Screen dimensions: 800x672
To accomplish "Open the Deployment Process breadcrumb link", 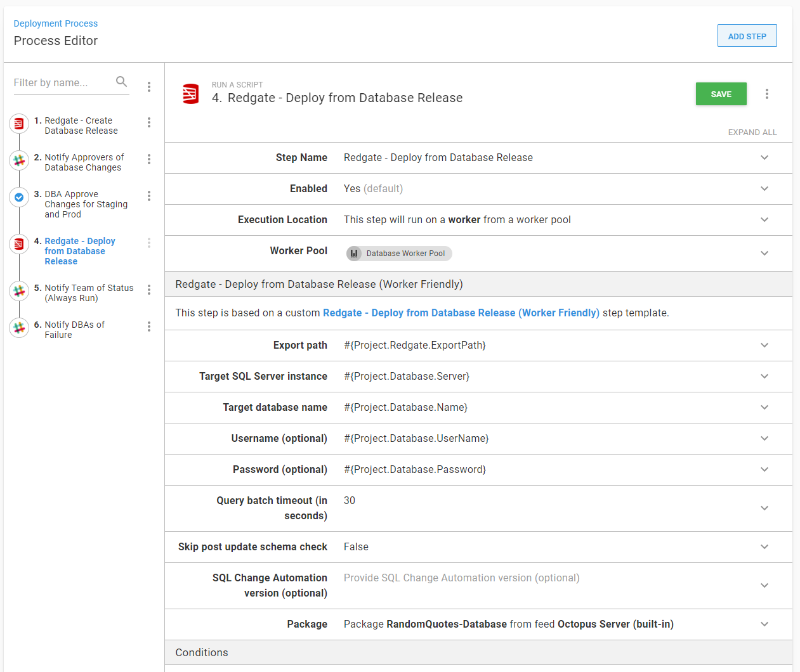I will (x=56, y=23).
